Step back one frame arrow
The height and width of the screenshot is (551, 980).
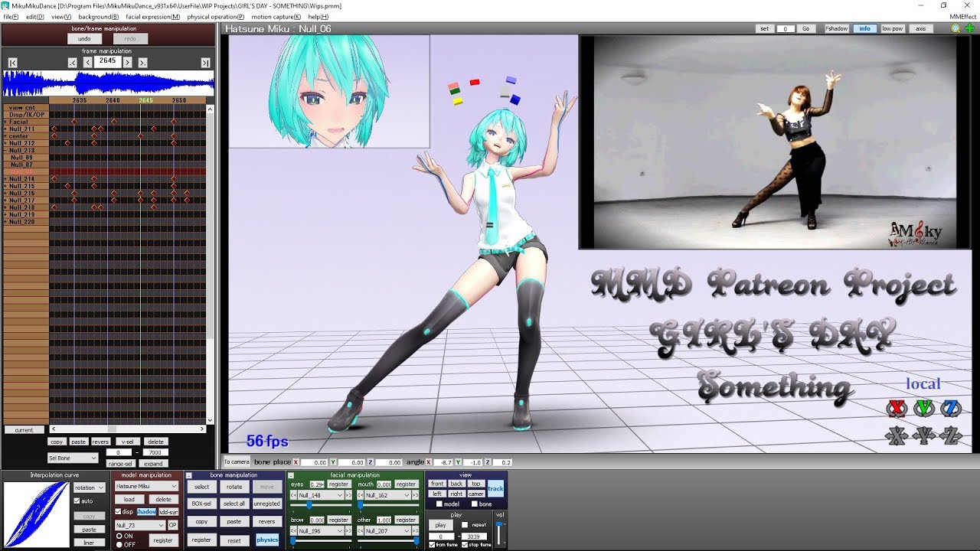[x=88, y=63]
